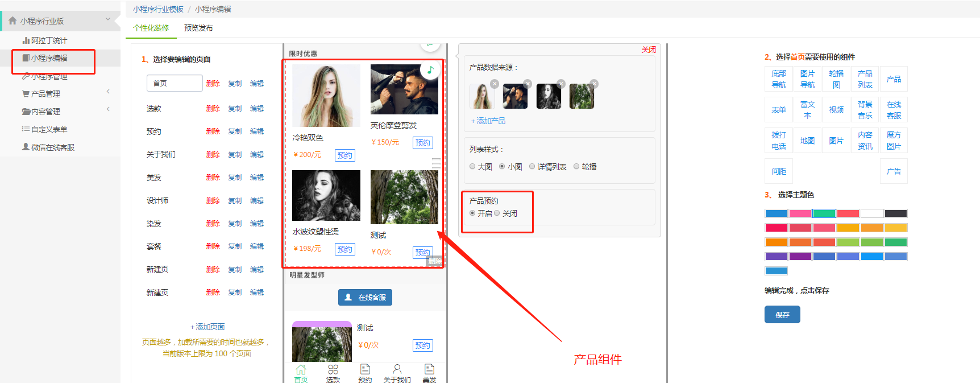Viewport: 980px width, 383px height.
Task: Open the 个性化装修 tab
Action: 151,28
